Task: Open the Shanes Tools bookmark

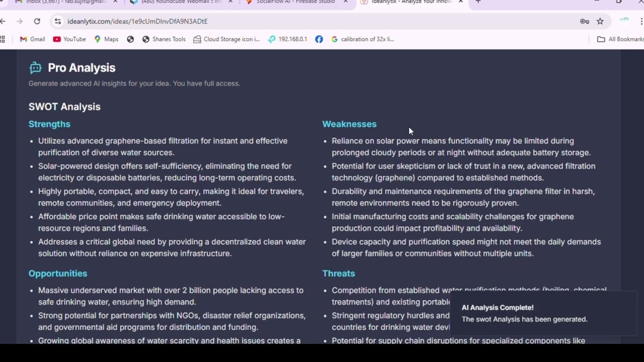Action: [164, 39]
